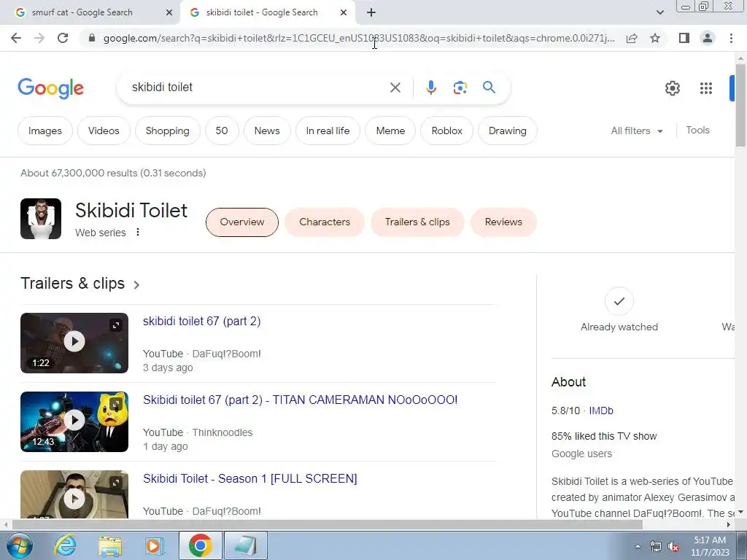This screenshot has height=560, width=747.
Task: Open the Characters panel tab
Action: click(325, 222)
